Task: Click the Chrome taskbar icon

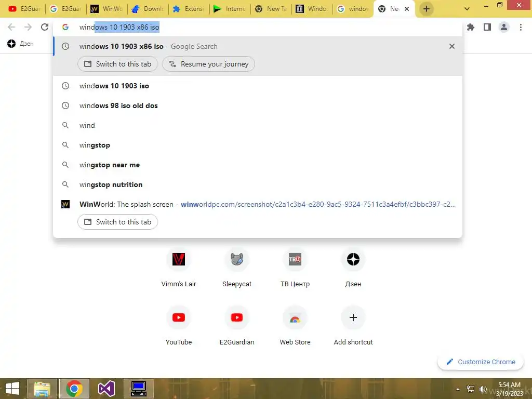Action: (x=74, y=389)
